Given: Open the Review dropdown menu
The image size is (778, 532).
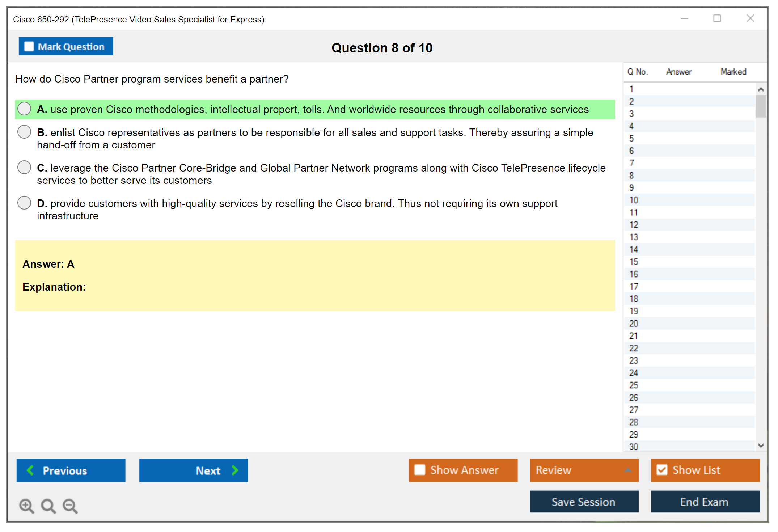Looking at the screenshot, I should pyautogui.click(x=628, y=470).
